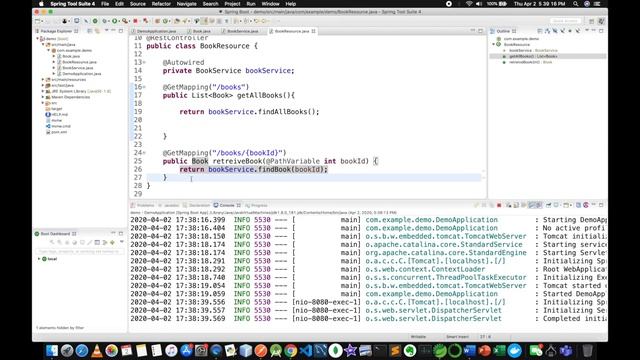
Task: Collapse the com.example.demo package node
Action: tap(49, 50)
